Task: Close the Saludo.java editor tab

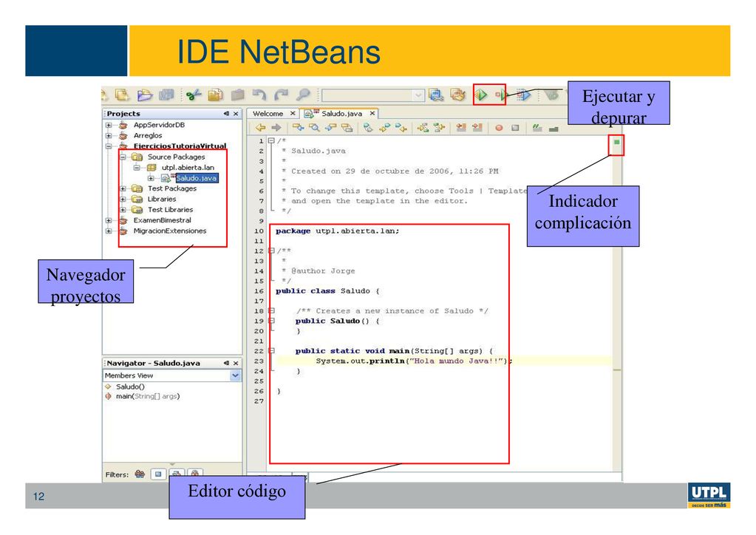Action: [x=372, y=114]
